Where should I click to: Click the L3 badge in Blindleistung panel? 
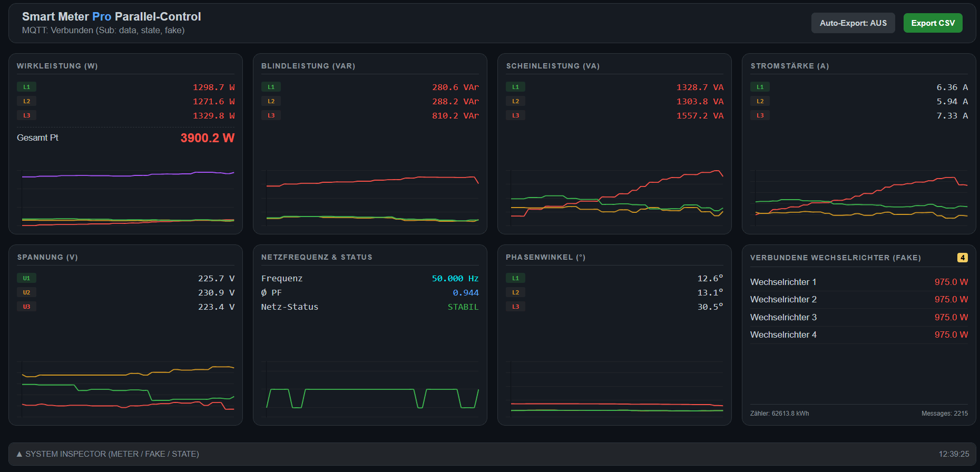pyautogui.click(x=271, y=115)
